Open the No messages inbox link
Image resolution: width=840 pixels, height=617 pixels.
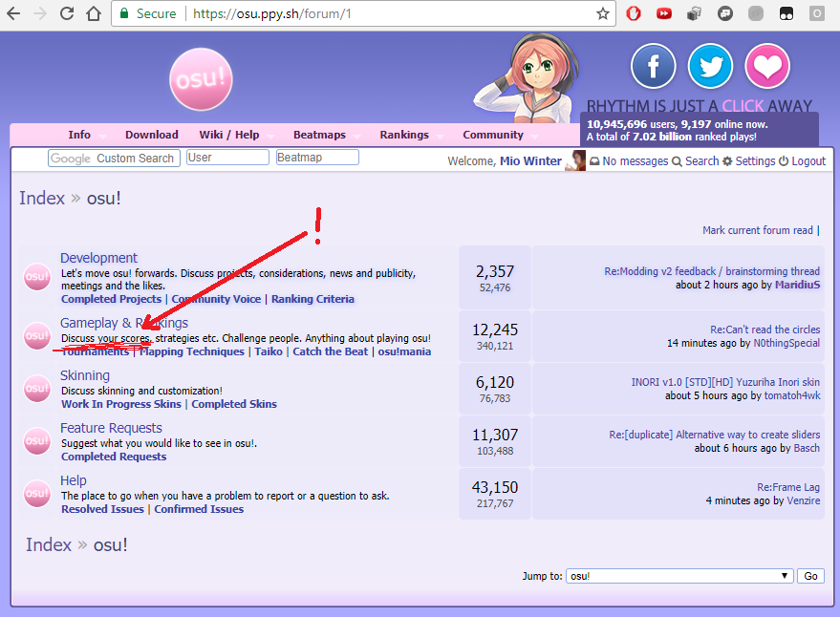pos(629,160)
